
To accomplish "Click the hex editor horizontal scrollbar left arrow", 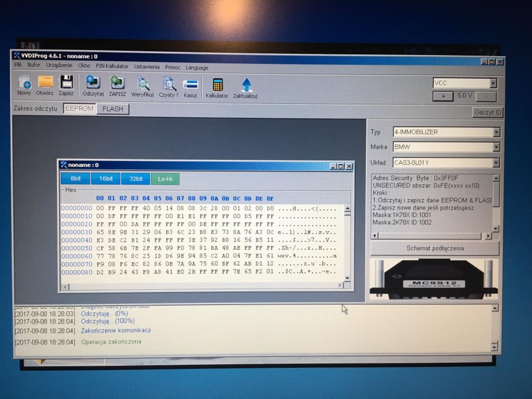I will (65, 287).
